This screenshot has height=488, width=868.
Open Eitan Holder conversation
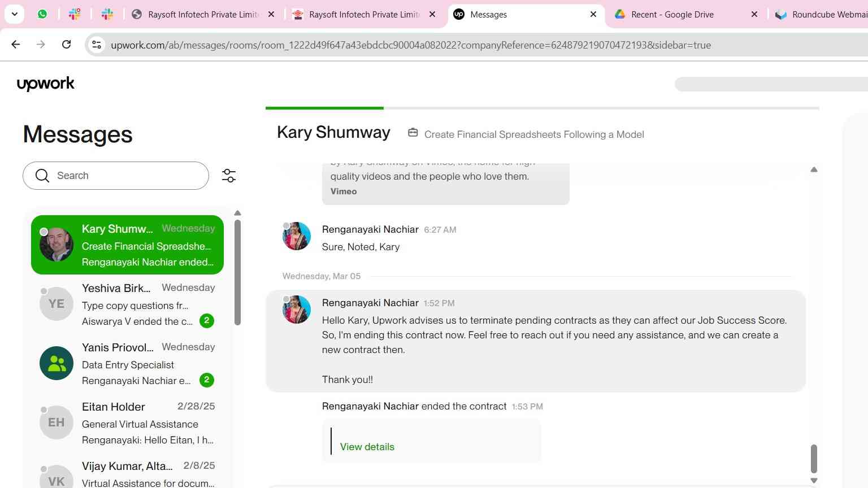[x=127, y=422]
